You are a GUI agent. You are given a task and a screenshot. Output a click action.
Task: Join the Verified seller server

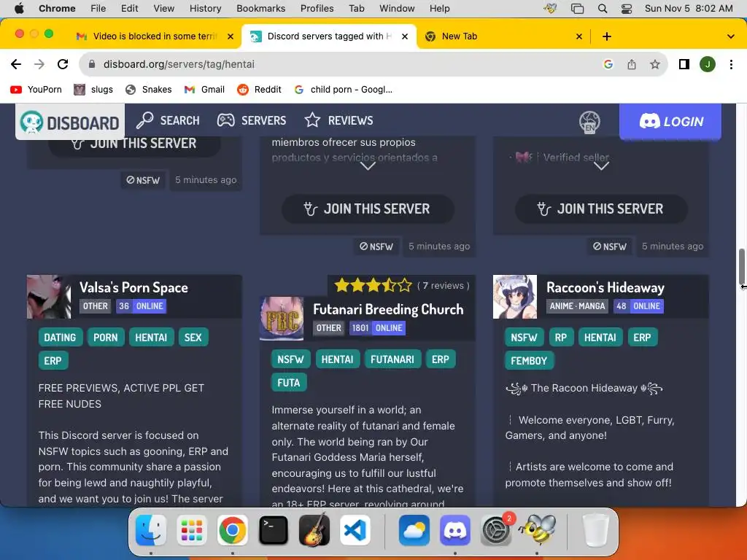click(601, 209)
